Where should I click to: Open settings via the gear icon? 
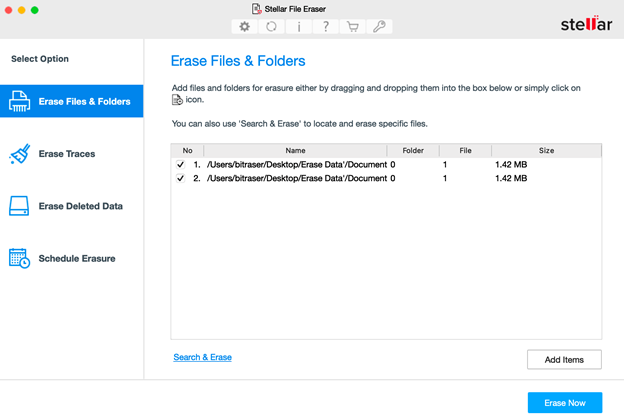click(x=244, y=27)
